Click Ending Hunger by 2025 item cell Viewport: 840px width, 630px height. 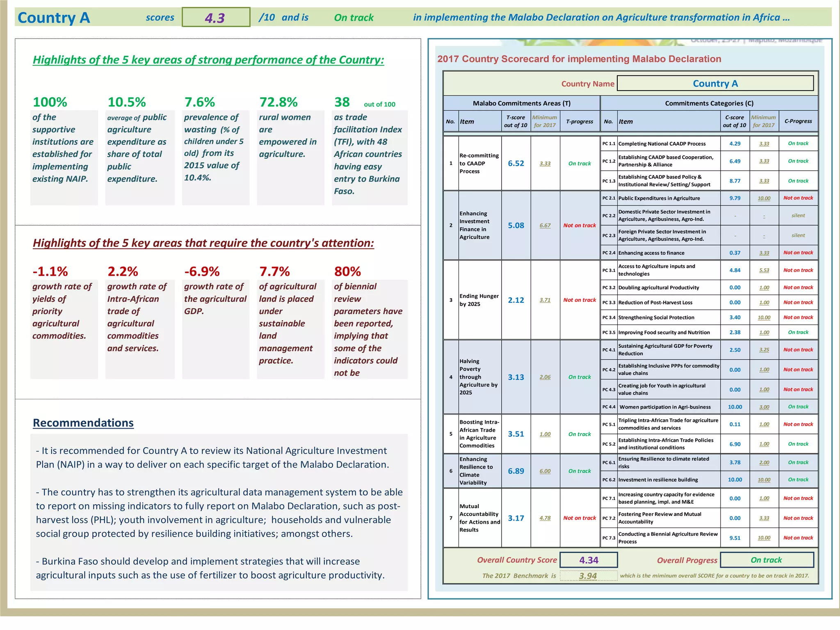[479, 300]
